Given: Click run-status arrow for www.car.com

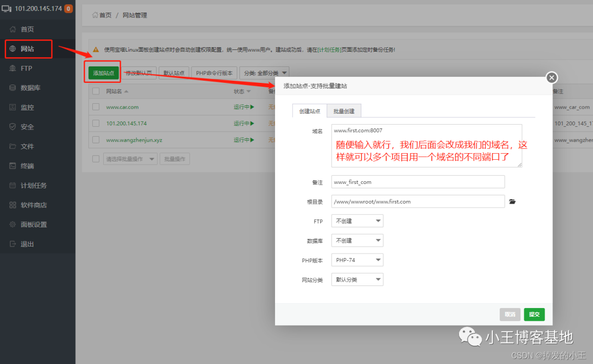Looking at the screenshot, I should (252, 107).
